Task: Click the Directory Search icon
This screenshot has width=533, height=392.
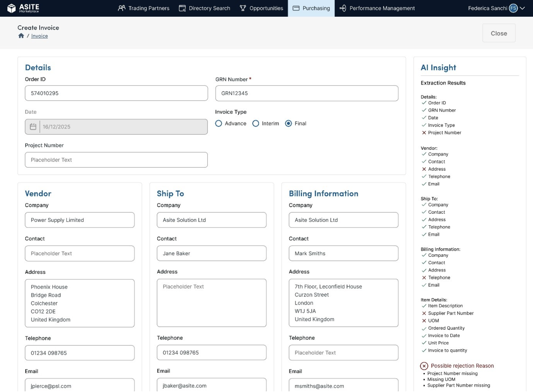Action: coord(182,8)
